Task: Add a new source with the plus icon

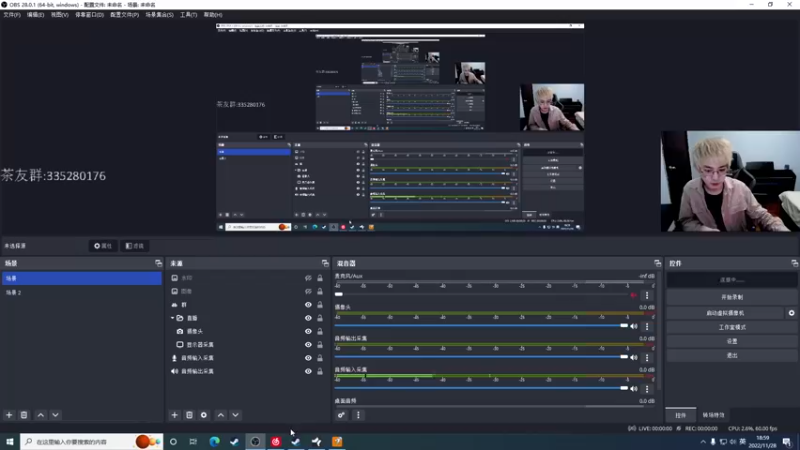Action: pos(174,415)
